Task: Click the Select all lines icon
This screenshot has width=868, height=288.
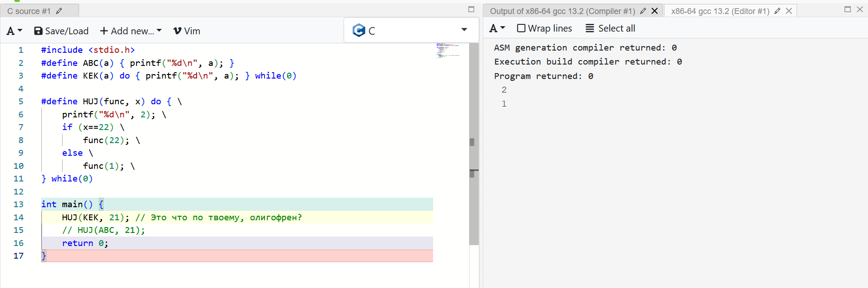Action: pos(590,28)
